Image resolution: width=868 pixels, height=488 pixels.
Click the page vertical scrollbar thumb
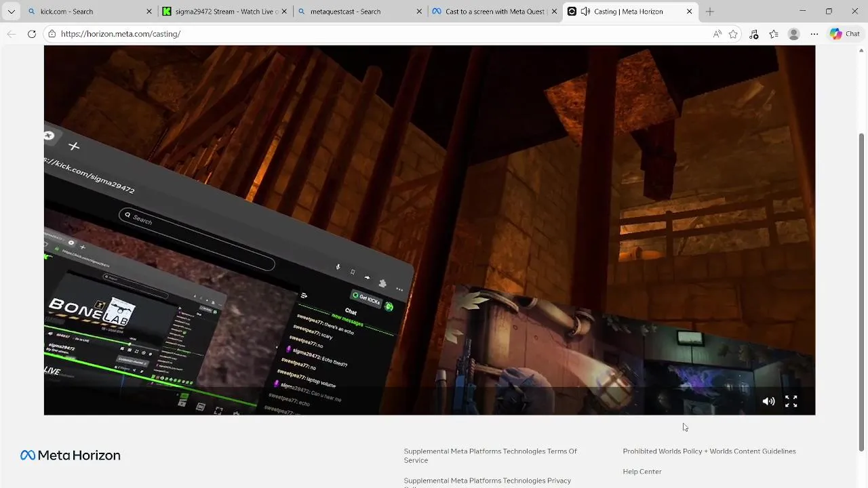(862, 291)
